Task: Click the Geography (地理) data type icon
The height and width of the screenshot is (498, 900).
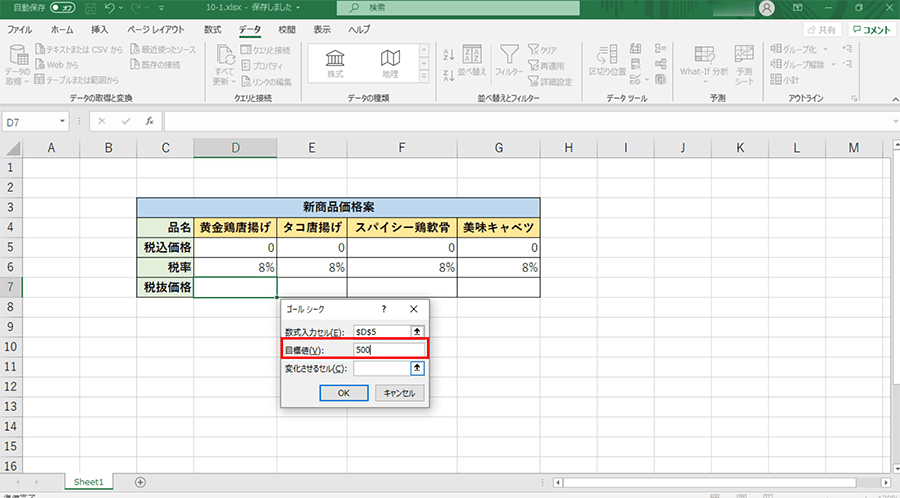Action: pyautogui.click(x=391, y=61)
